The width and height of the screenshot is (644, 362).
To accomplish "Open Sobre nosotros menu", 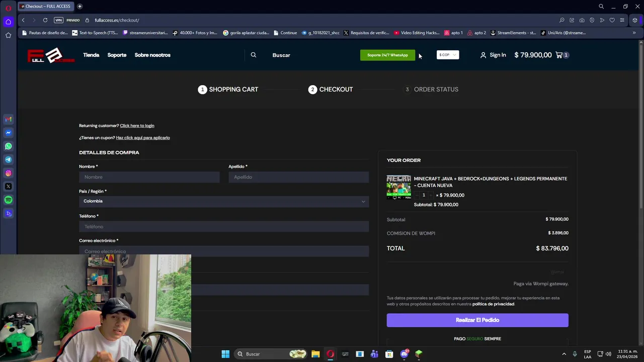I will click(152, 55).
